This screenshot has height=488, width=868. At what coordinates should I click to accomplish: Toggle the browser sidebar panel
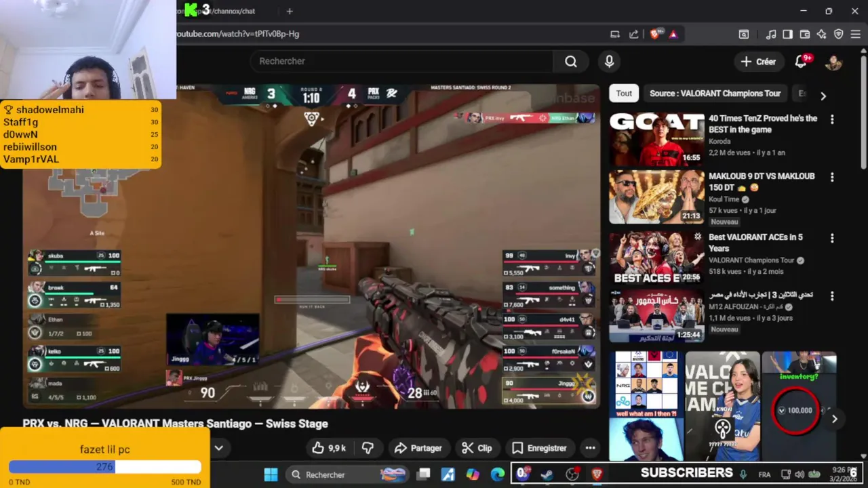[787, 34]
